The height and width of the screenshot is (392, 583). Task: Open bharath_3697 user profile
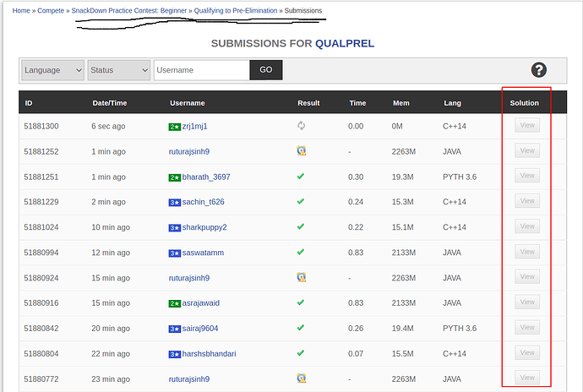pos(206,177)
